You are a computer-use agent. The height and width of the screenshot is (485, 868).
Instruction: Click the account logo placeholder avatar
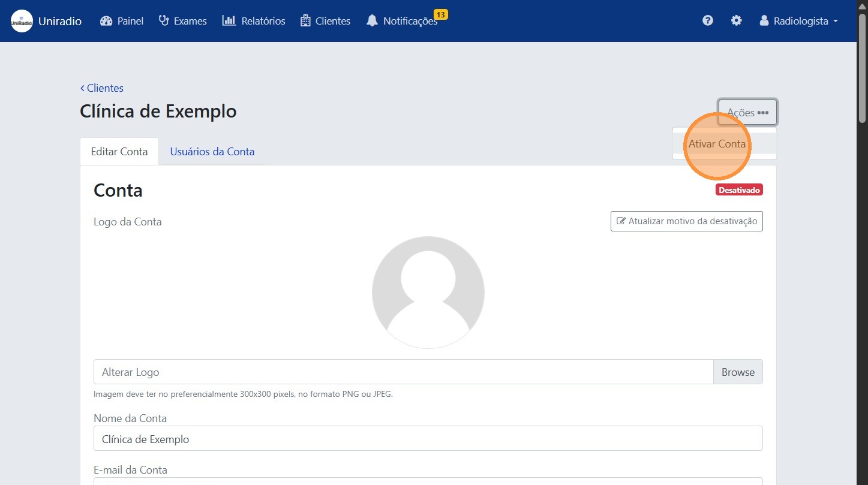click(x=428, y=293)
